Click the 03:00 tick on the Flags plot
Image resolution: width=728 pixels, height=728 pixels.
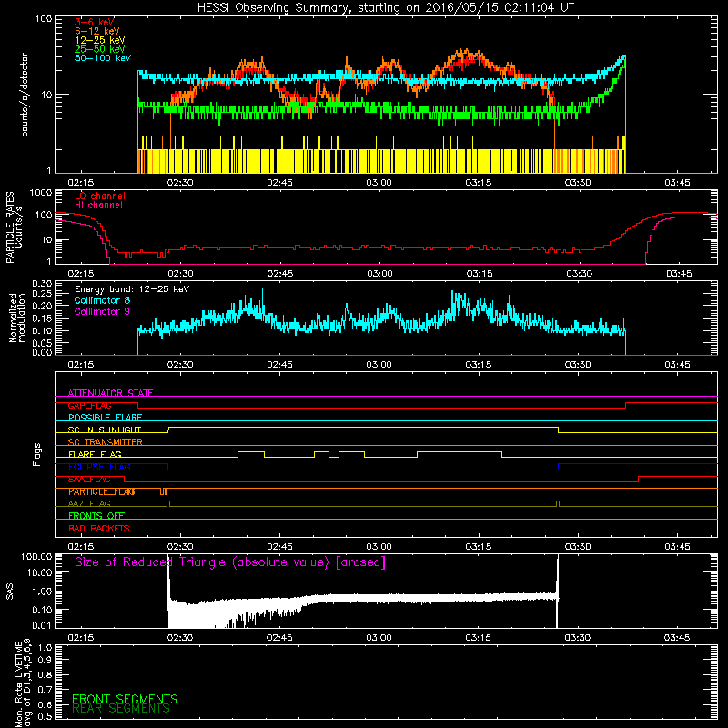pos(379,547)
